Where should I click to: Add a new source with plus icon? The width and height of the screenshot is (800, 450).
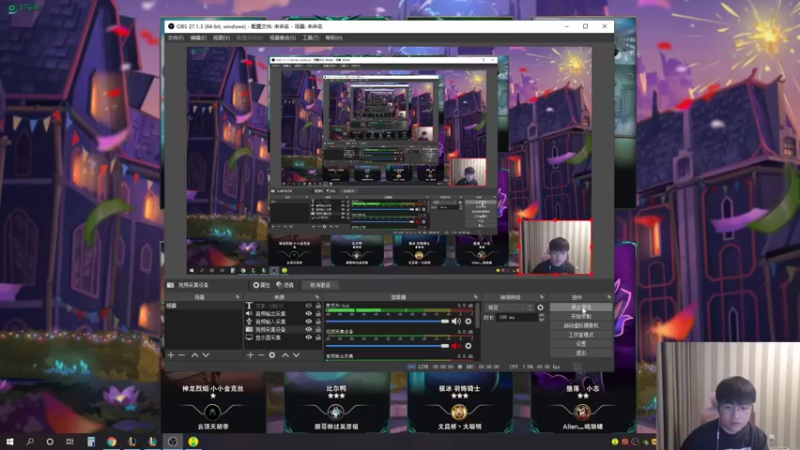[250, 355]
